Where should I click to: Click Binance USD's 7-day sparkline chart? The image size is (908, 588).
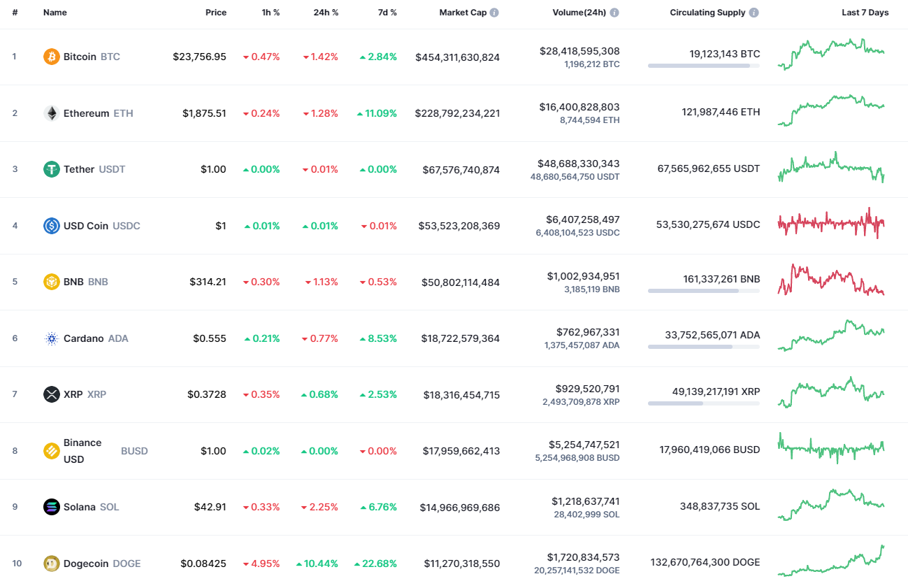831,448
